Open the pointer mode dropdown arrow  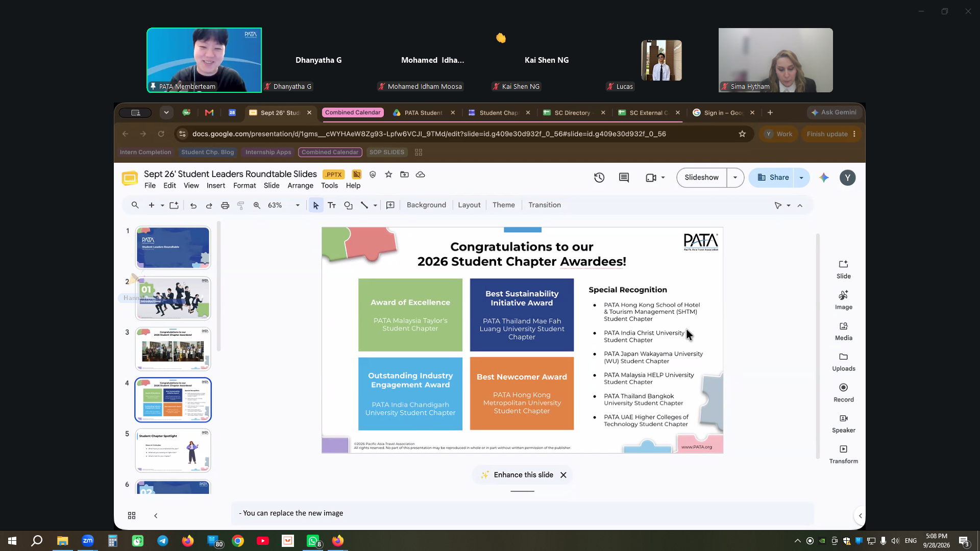[x=789, y=206]
